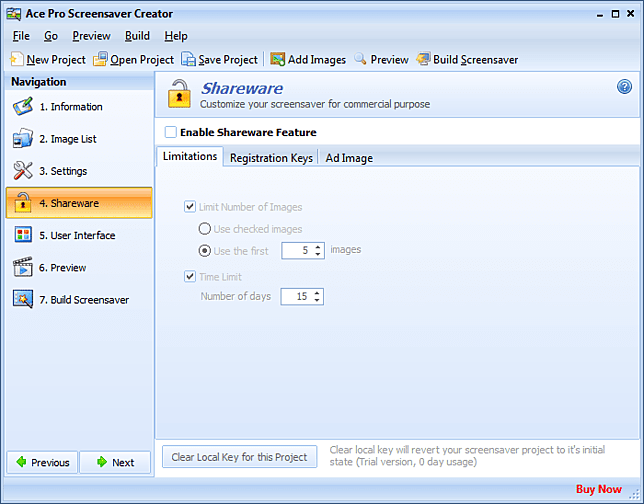Viewport: 644px width, 504px height.
Task: Open the Preview menu
Action: coord(91,36)
